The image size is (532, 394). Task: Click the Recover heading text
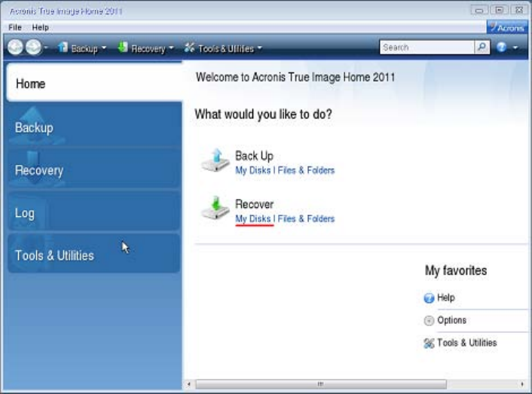255,204
